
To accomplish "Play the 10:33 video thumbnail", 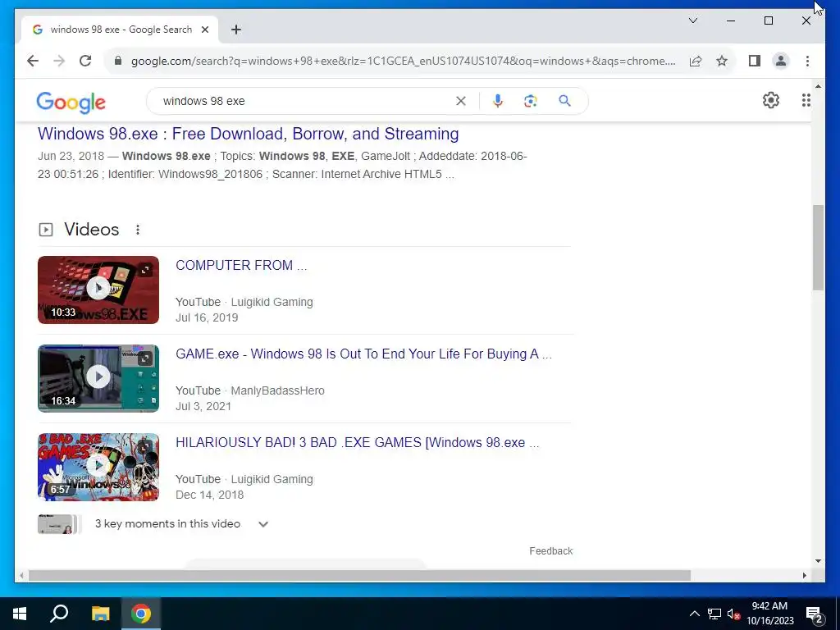I will pyautogui.click(x=98, y=290).
